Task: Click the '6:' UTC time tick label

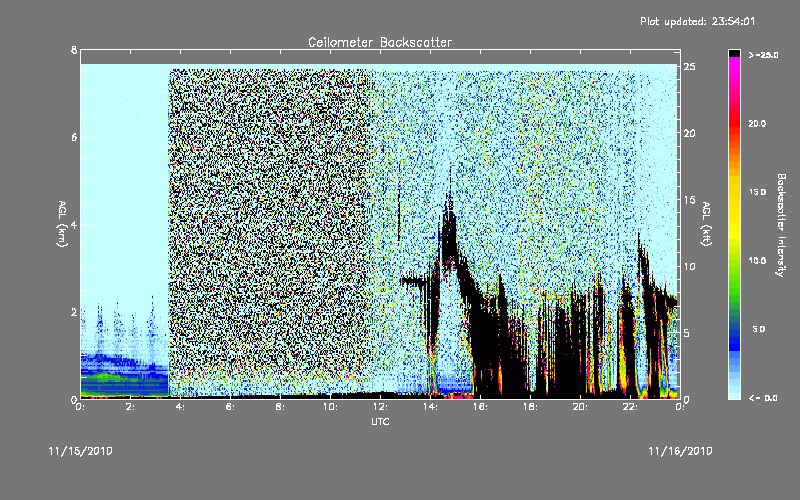Action: [231, 407]
